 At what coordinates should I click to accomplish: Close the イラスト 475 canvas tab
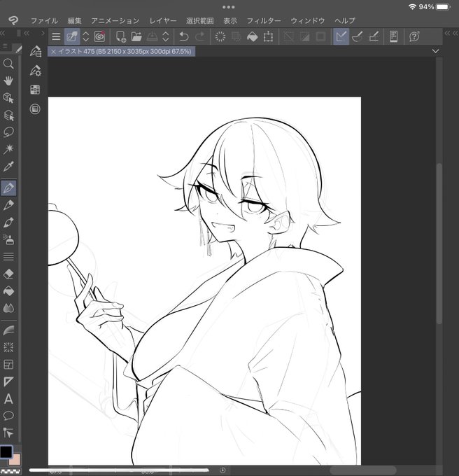[53, 52]
